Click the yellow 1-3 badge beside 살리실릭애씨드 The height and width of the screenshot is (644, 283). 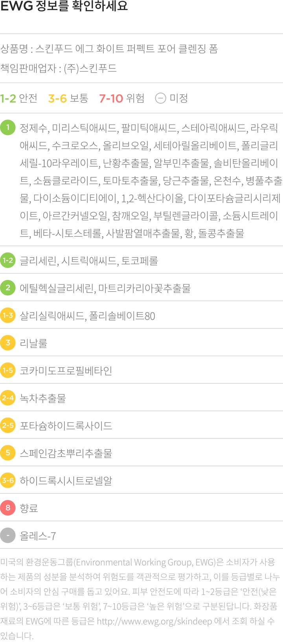point(8,315)
